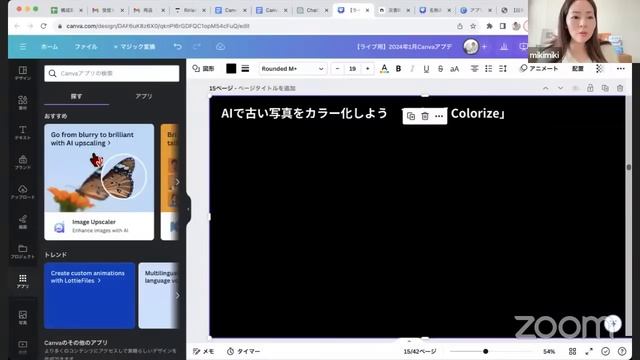The height and width of the screenshot is (360, 640).
Task: Click the font size value field
Action: (x=353, y=69)
